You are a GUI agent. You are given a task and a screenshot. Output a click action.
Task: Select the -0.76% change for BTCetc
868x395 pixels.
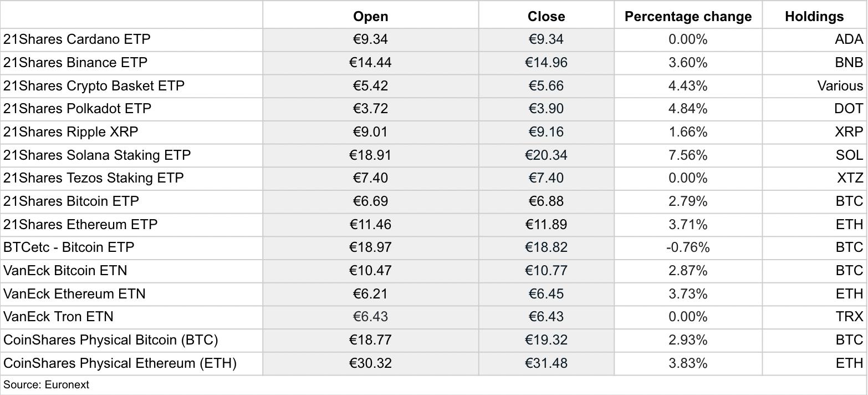[688, 247]
